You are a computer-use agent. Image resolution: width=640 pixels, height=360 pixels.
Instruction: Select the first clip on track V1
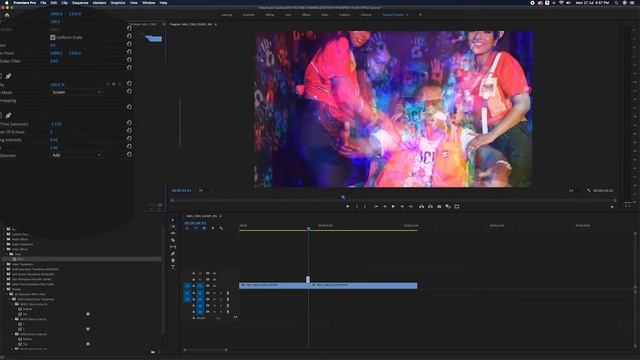point(274,285)
